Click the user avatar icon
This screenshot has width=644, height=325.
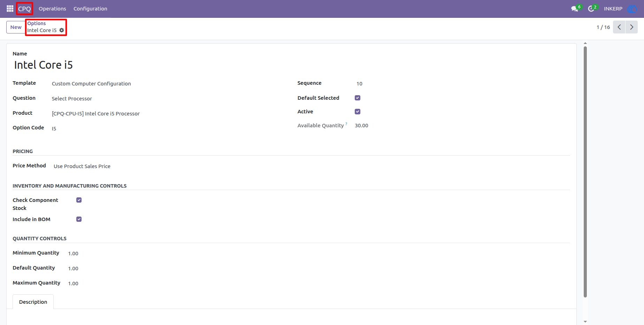(632, 9)
